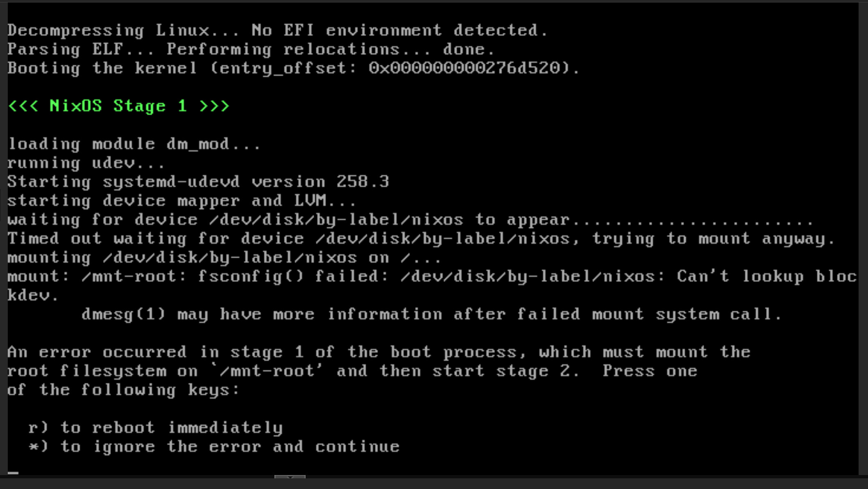Expand the bottom panel handle arrow
Viewport: 868px width, 489px height.
290,477
